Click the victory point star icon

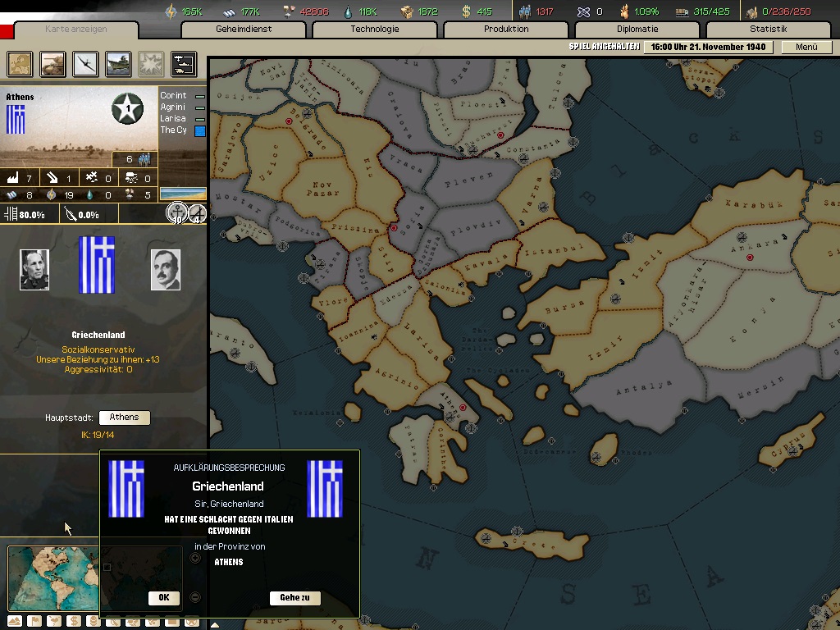coord(127,107)
